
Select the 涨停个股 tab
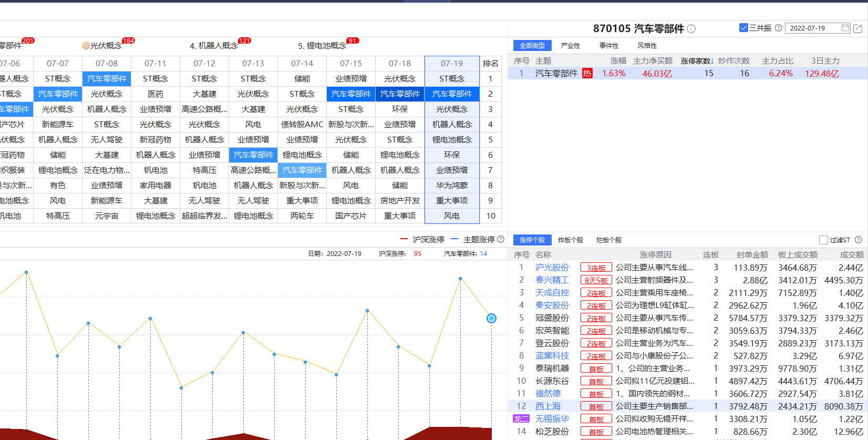[532, 240]
